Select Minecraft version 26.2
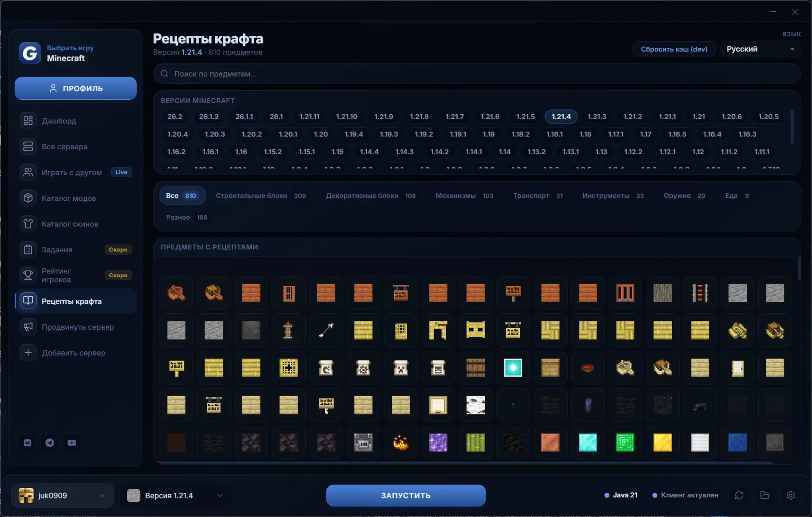Screen dimensions: 812x517 tap(175, 117)
